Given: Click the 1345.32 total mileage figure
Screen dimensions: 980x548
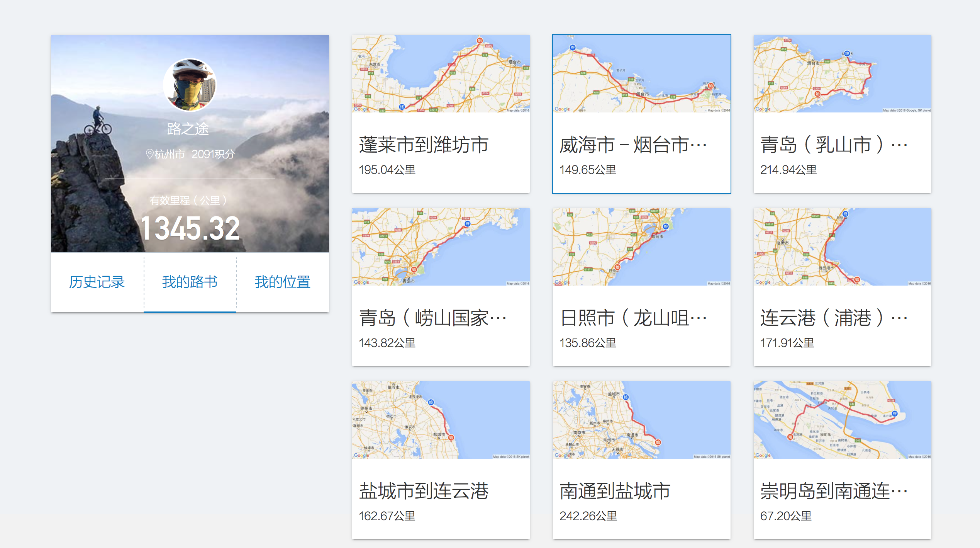Looking at the screenshot, I should [x=190, y=228].
